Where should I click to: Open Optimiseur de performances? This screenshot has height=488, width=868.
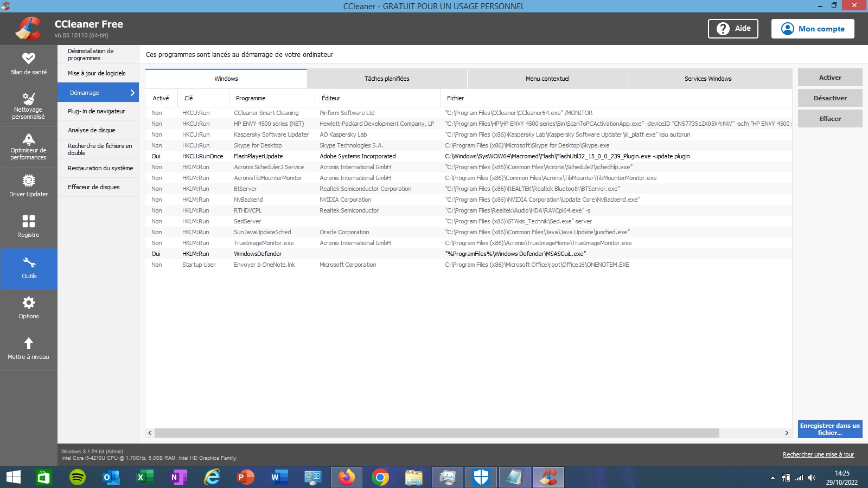28,147
